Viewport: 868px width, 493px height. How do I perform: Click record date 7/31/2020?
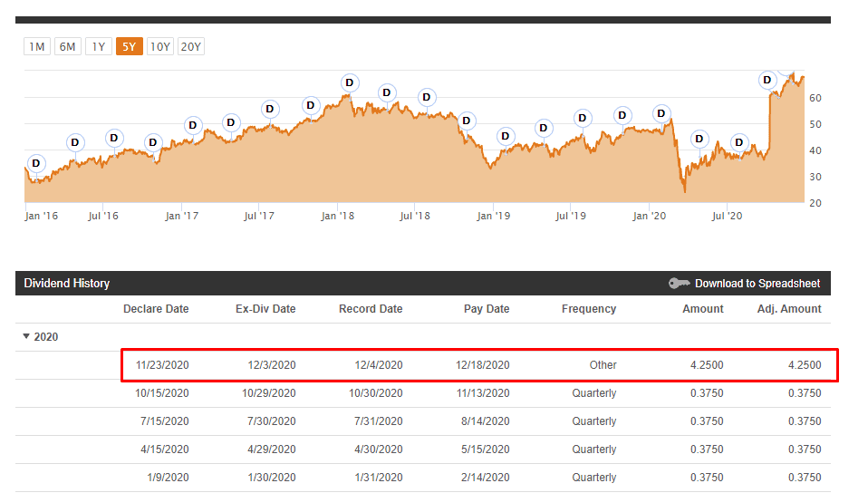tap(379, 421)
